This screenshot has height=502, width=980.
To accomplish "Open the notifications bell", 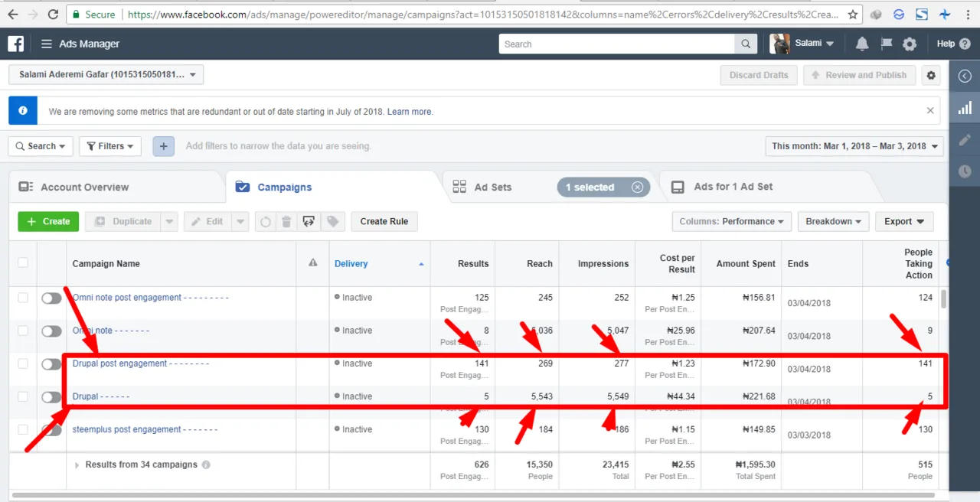I will tap(862, 44).
